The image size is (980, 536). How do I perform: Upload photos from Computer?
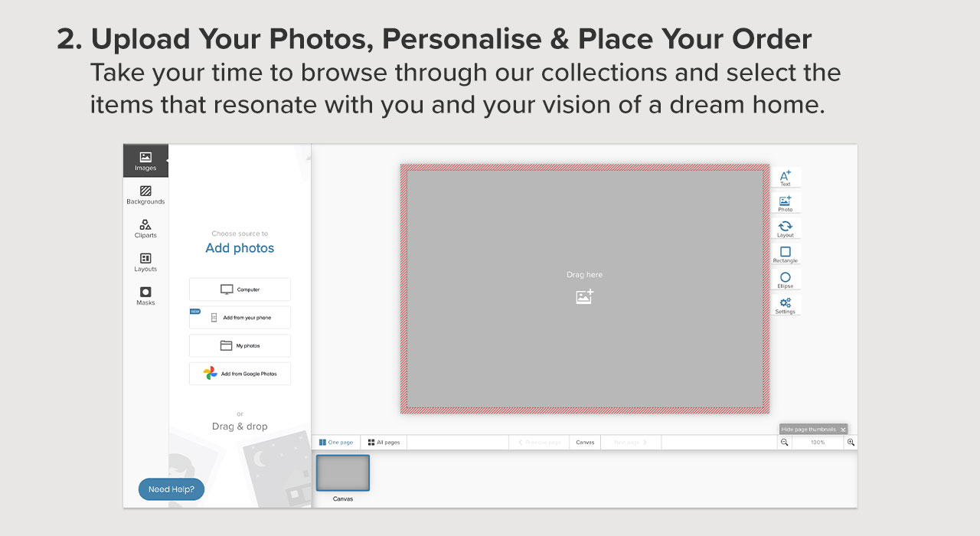[x=240, y=289]
